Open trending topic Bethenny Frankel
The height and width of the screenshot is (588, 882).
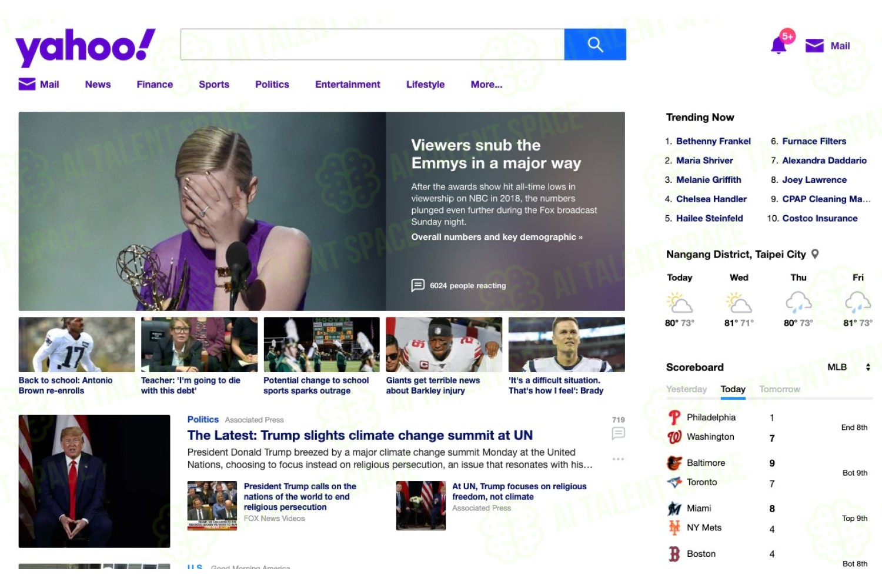(x=713, y=141)
